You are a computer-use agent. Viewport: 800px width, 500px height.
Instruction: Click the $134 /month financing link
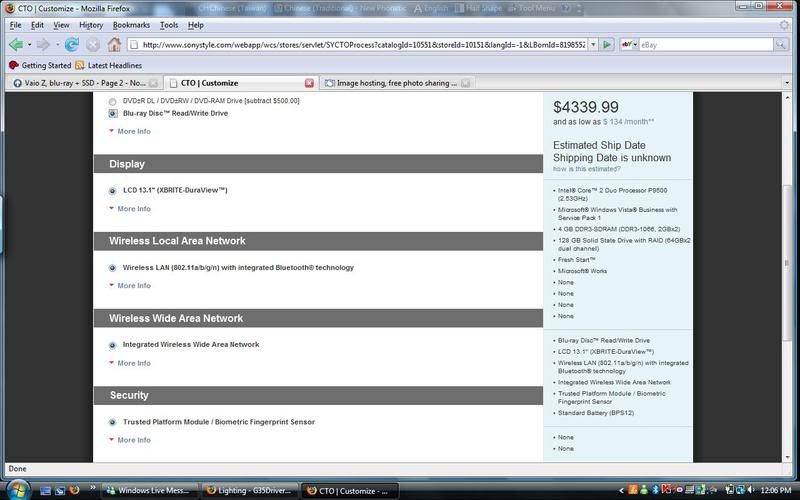[629, 121]
